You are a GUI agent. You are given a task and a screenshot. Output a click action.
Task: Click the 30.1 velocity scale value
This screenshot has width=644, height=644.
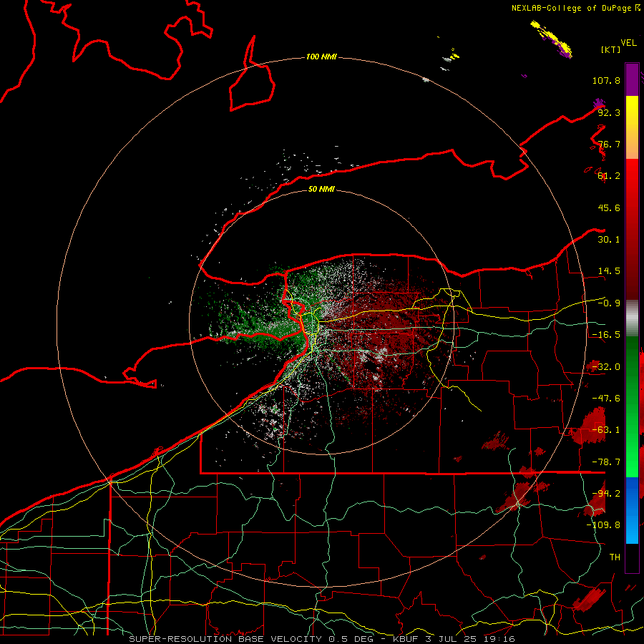coord(609,240)
